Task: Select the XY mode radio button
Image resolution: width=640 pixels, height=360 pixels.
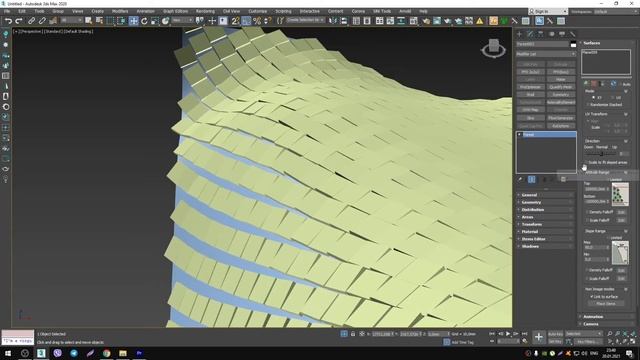Action: pos(593,98)
